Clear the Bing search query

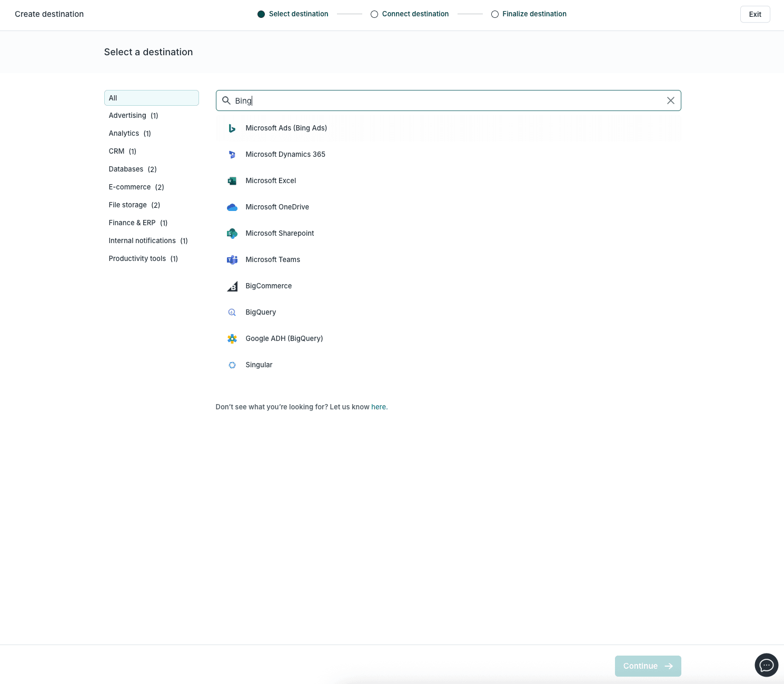click(670, 100)
